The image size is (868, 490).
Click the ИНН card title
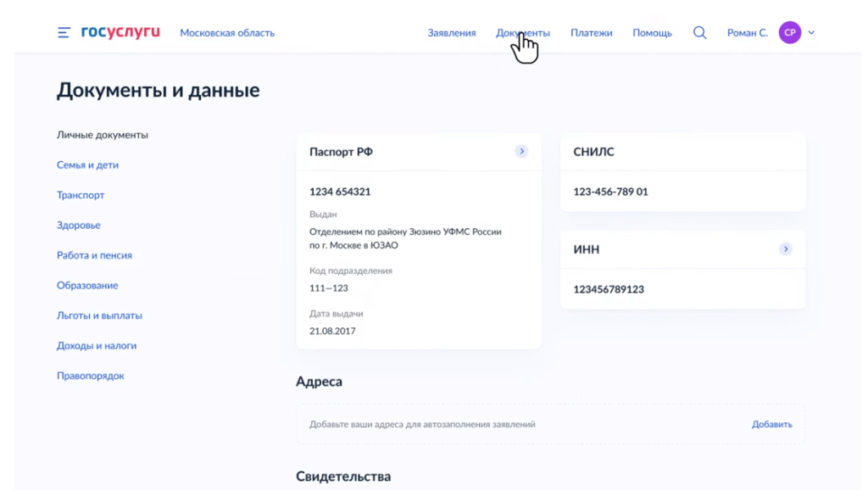587,250
